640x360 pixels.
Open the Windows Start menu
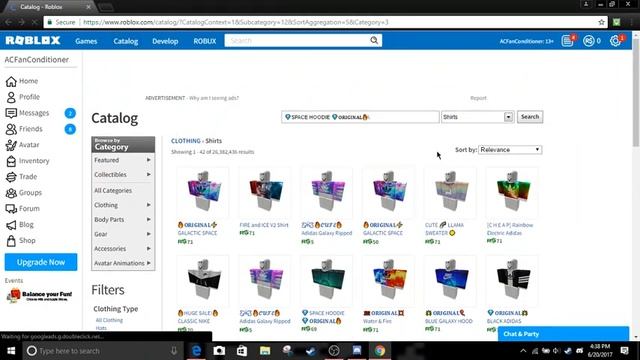(11, 351)
